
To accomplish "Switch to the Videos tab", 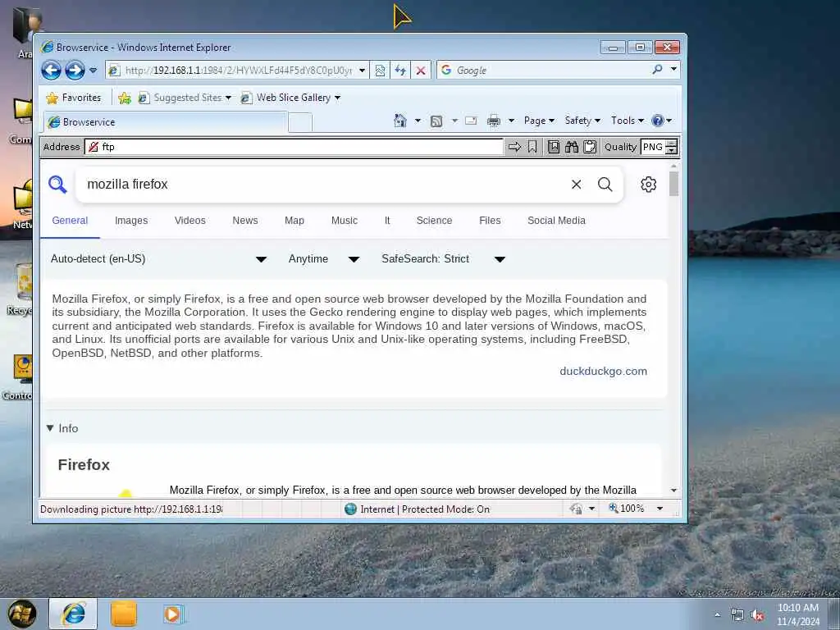I will 190,221.
